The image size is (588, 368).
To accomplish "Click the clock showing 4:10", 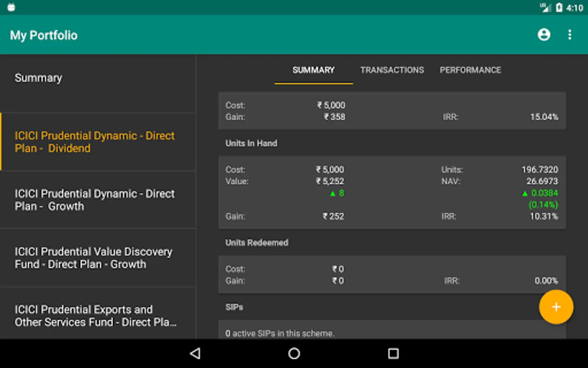I will [575, 8].
